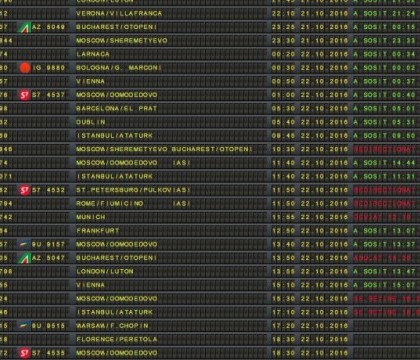Select flight code AZ 5047
The height and width of the screenshot is (360, 420).
pos(48,258)
